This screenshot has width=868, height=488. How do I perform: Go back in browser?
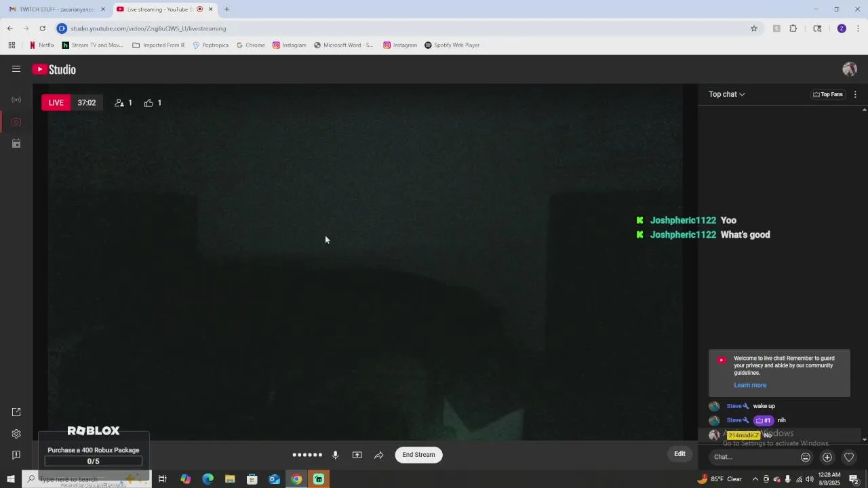(x=10, y=28)
